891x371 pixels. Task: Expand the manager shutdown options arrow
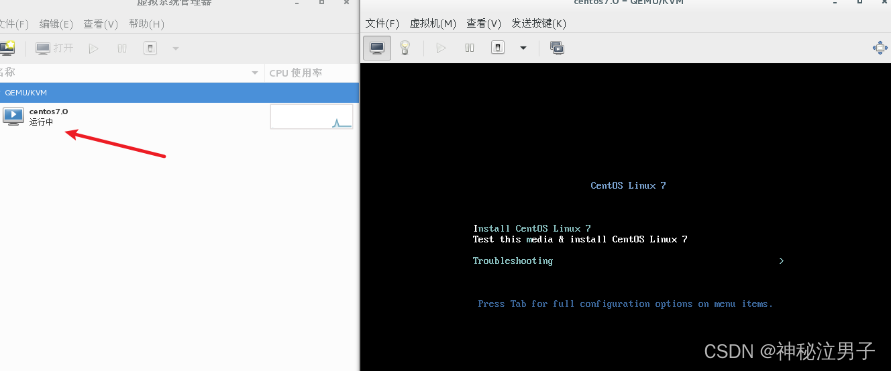pyautogui.click(x=176, y=48)
